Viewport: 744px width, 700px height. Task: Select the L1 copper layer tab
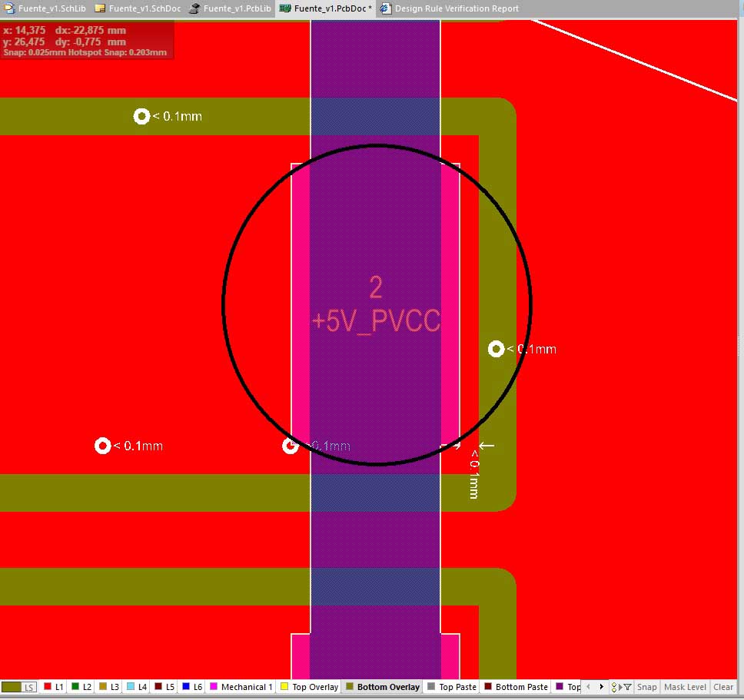(55, 687)
